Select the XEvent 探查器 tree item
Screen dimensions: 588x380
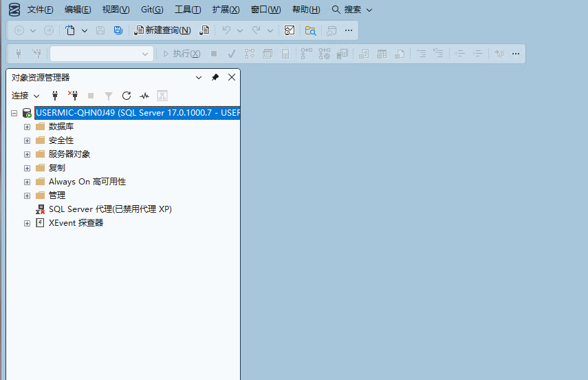pyautogui.click(x=76, y=223)
